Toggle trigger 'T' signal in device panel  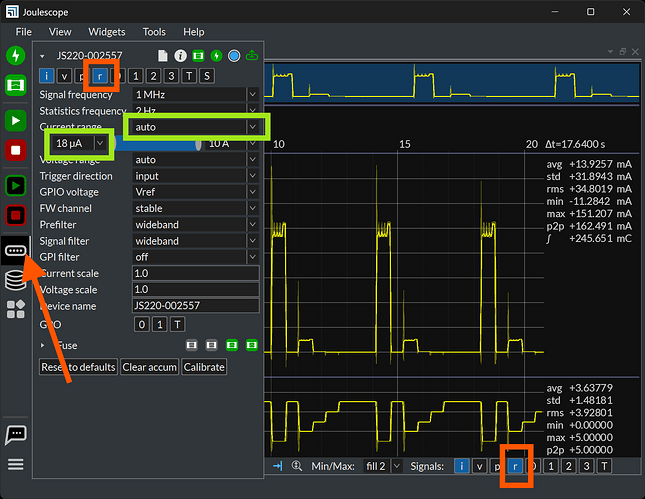tap(189, 76)
